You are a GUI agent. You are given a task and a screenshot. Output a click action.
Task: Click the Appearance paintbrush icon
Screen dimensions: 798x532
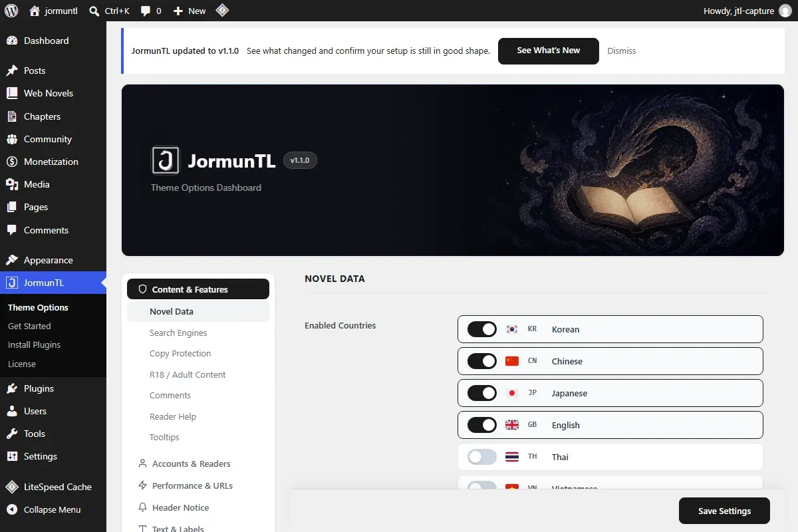coord(12,260)
